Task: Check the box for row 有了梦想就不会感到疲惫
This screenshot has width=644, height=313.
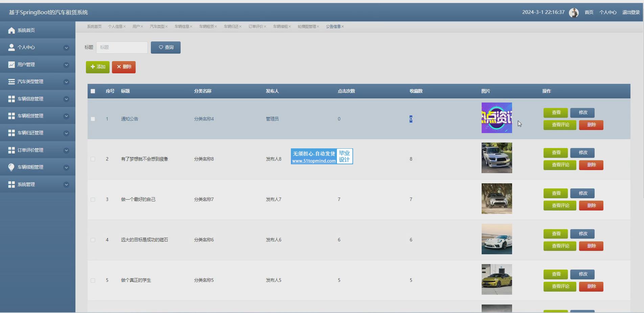Action: [93, 159]
